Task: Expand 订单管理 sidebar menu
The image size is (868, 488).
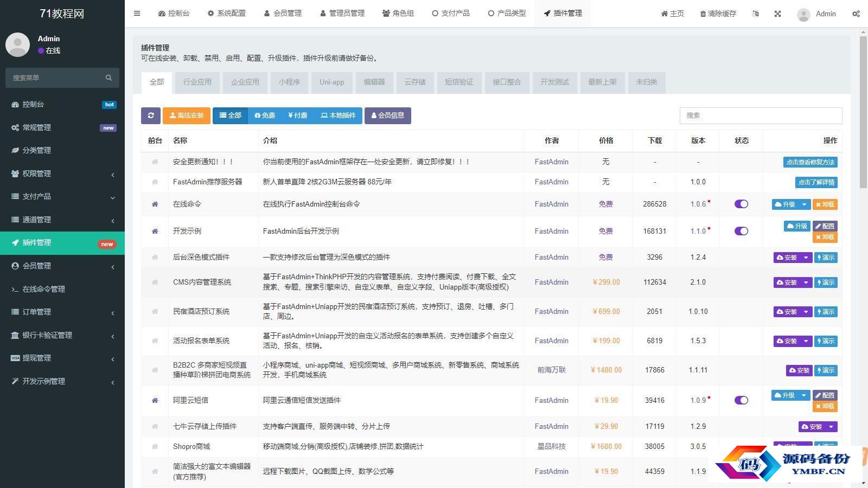Action: (x=62, y=312)
